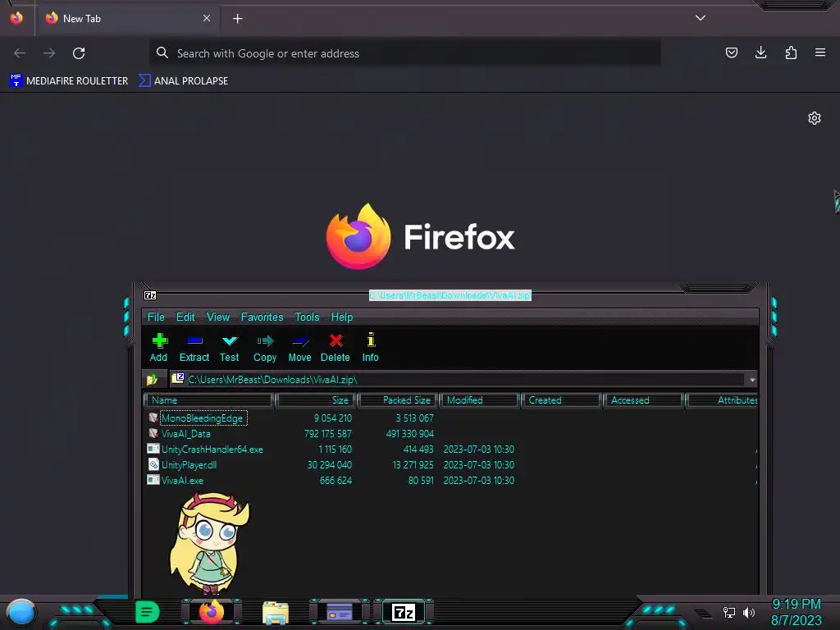The width and height of the screenshot is (840, 630).
Task: Switch to Firefox on the taskbar
Action: (x=212, y=612)
